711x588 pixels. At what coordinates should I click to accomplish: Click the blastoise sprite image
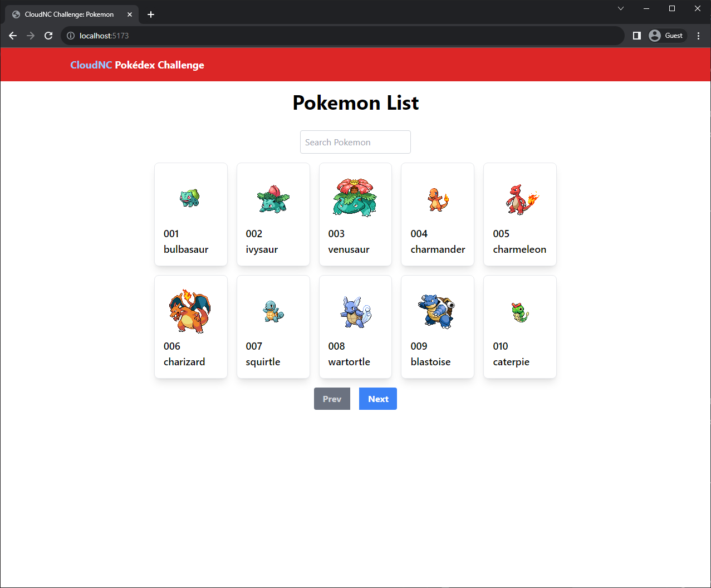tap(438, 311)
